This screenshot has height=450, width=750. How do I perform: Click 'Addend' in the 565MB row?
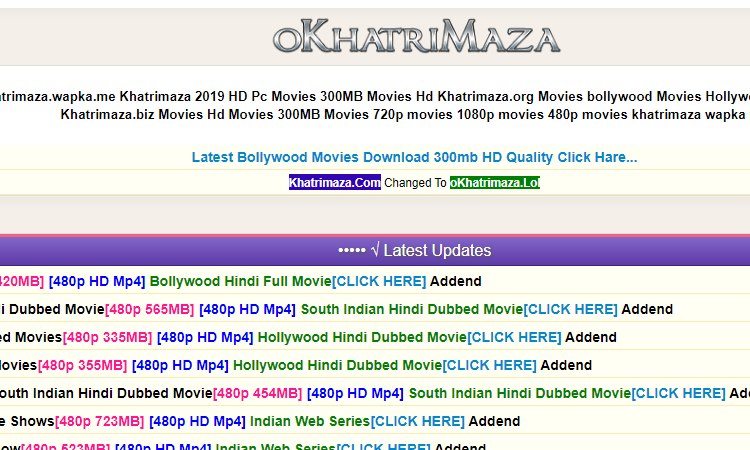point(647,309)
